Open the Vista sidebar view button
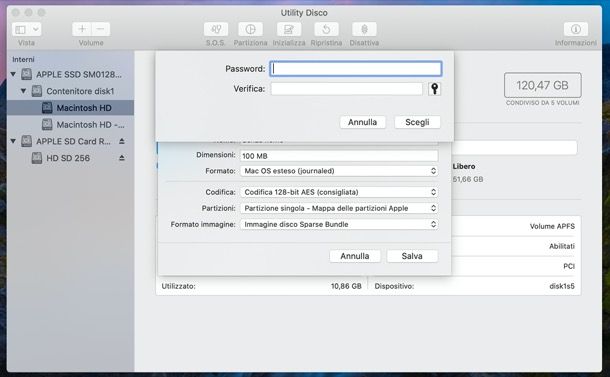Image resolution: width=610 pixels, height=377 pixels. [x=21, y=29]
